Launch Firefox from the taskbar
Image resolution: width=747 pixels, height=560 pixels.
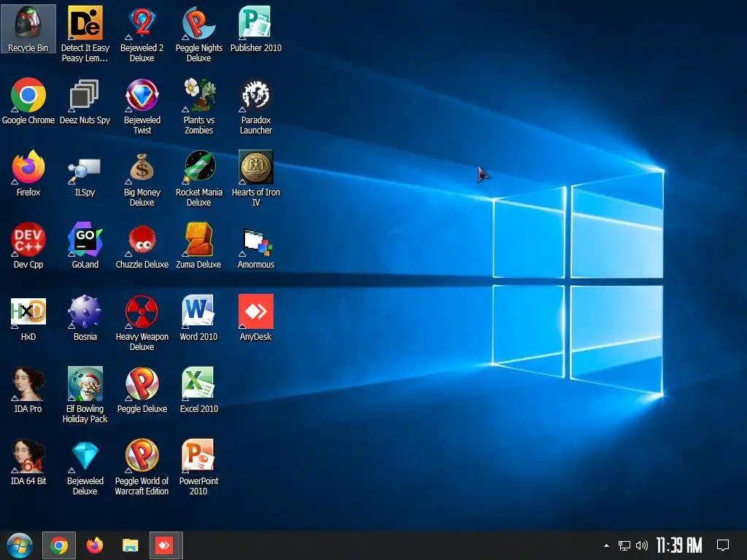click(95, 545)
